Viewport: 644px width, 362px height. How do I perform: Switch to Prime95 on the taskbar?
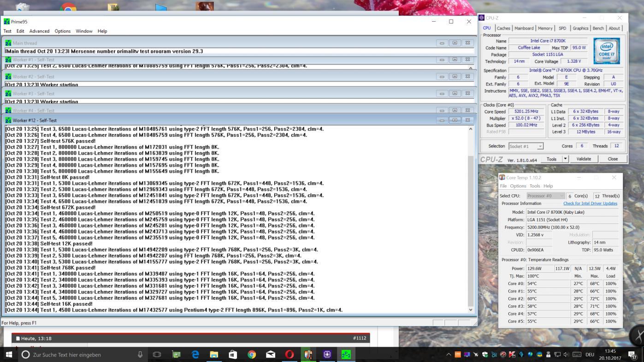pyautogui.click(x=346, y=354)
